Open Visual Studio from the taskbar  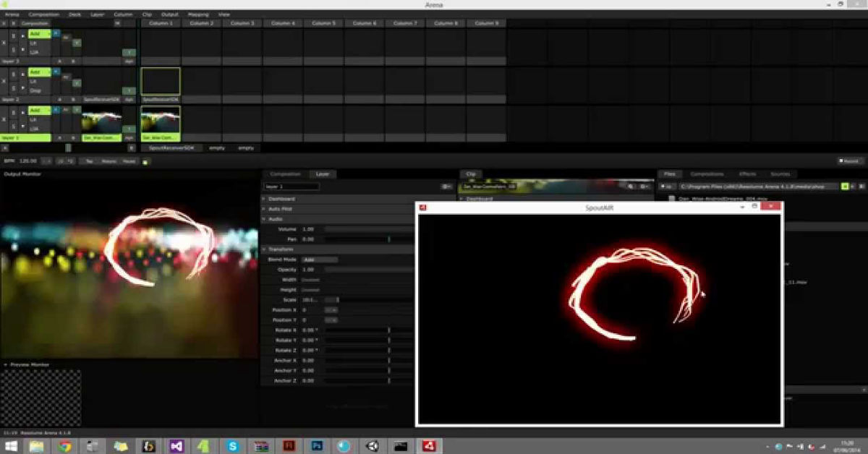click(x=177, y=446)
